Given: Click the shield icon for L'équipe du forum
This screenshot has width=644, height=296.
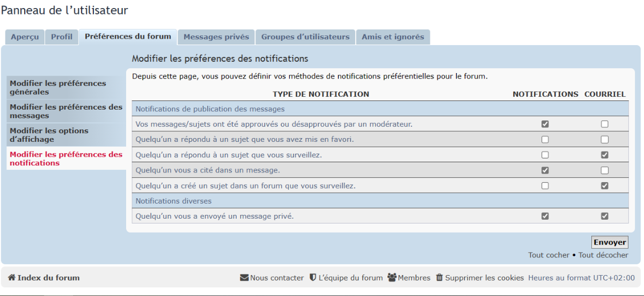Looking at the screenshot, I should [313, 278].
